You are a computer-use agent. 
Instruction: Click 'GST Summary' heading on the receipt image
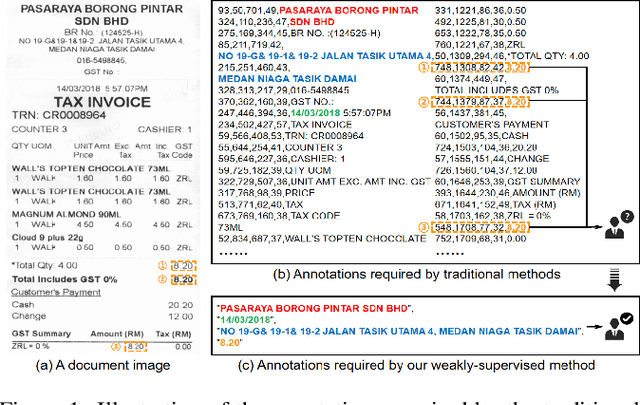[x=41, y=334]
